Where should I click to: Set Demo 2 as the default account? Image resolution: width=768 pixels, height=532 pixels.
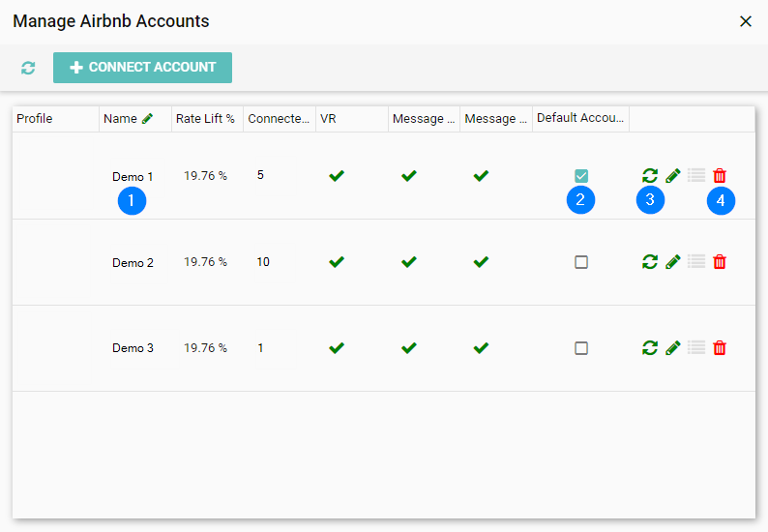(x=581, y=262)
